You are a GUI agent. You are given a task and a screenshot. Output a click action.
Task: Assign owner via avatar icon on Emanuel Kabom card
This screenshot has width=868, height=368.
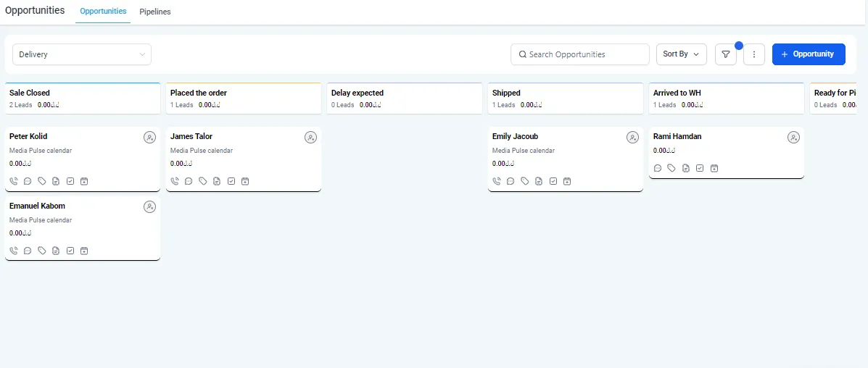point(149,207)
